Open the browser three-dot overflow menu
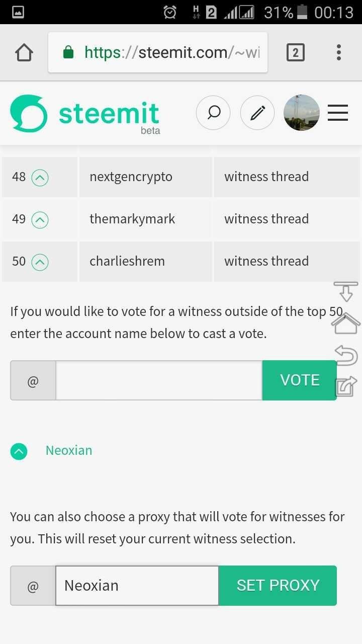362x644 pixels. (339, 52)
